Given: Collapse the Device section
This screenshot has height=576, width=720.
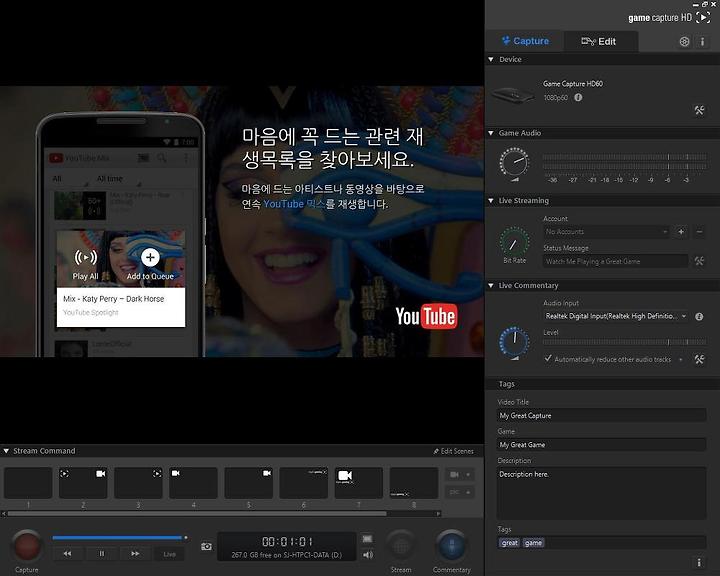Looking at the screenshot, I should pyautogui.click(x=491, y=59).
